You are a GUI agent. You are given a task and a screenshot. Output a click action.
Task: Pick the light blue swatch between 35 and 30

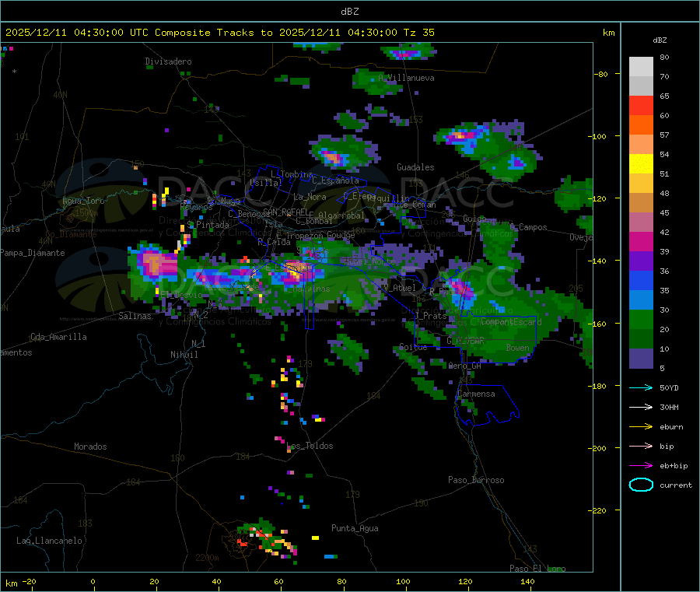641,300
